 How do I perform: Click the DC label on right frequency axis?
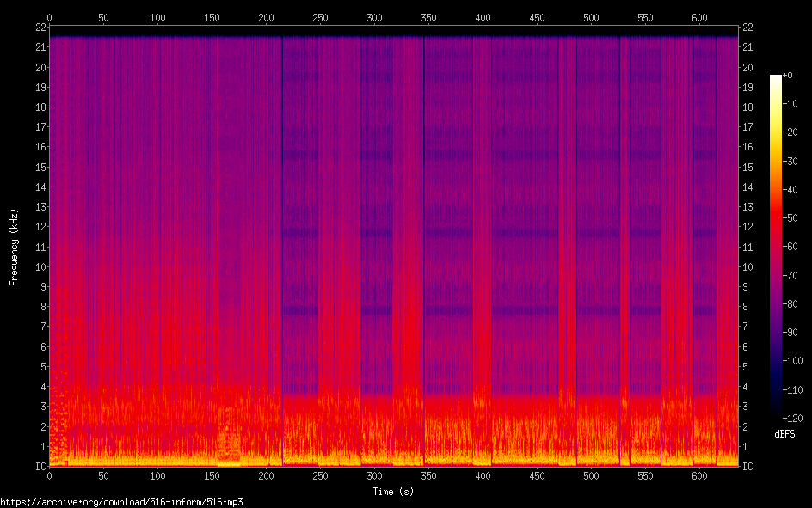(747, 467)
